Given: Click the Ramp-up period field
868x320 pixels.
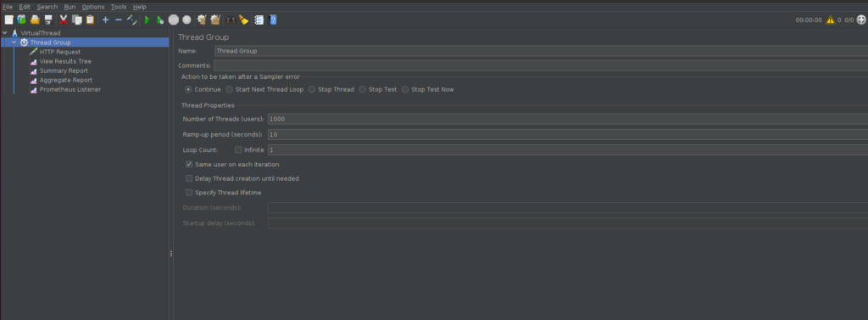Looking at the screenshot, I should click(x=567, y=135).
